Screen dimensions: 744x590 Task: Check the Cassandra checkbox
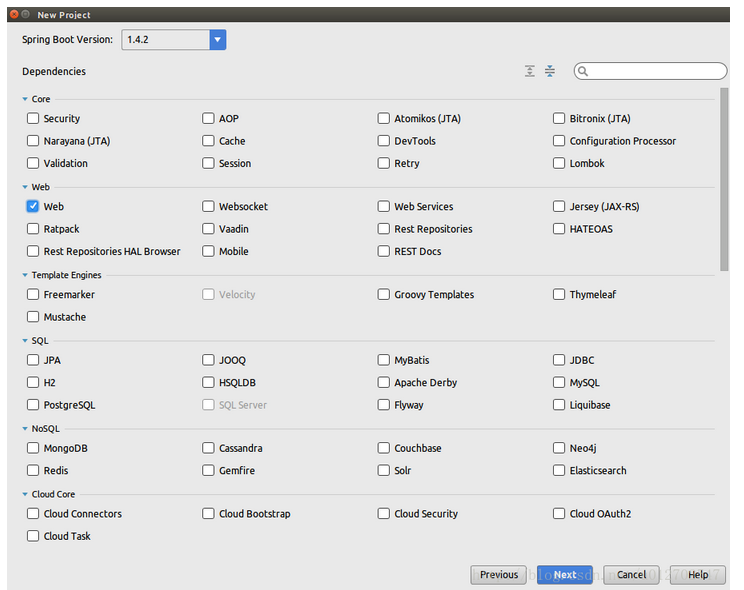click(x=208, y=448)
